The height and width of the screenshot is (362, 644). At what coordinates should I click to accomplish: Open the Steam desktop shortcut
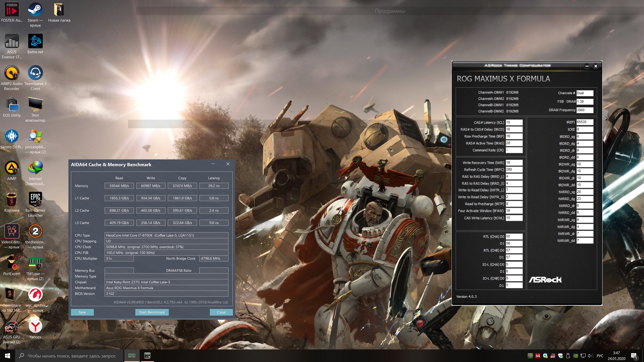click(x=35, y=10)
